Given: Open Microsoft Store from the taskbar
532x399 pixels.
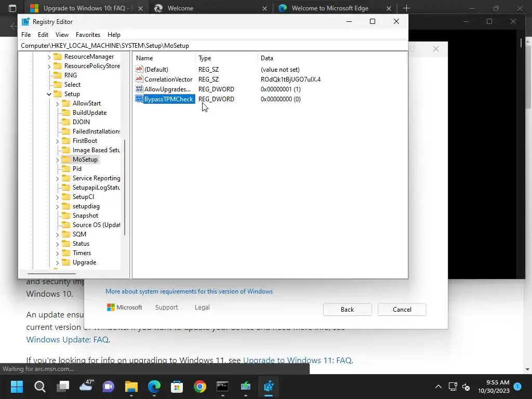Looking at the screenshot, I should [177, 387].
